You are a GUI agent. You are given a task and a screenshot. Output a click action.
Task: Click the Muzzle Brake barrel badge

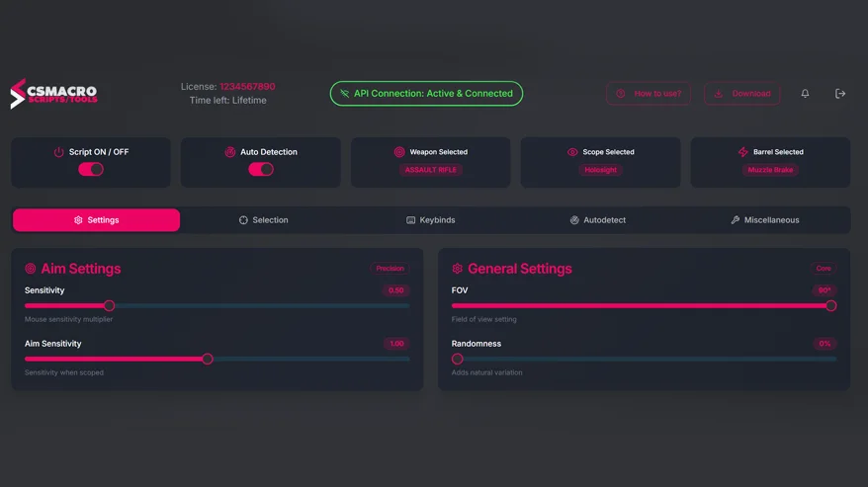[770, 170]
